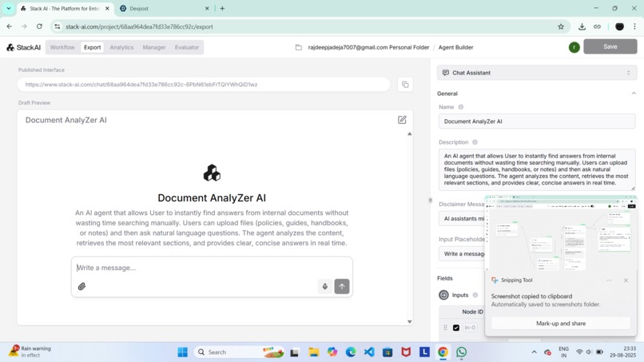Click the edit icon in Draft Preview

click(x=402, y=120)
